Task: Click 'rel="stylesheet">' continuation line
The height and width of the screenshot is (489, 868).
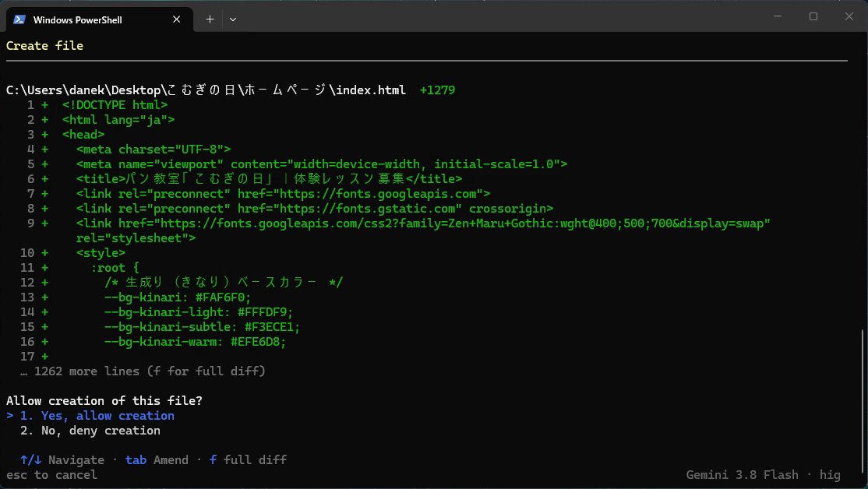Action: click(x=136, y=238)
